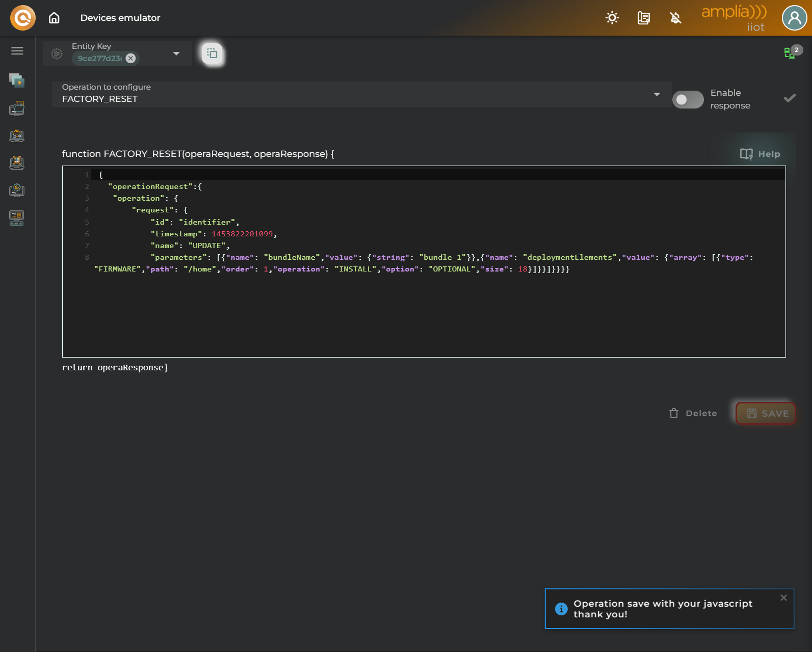Click the "operationRequest" key in the editor
The width and height of the screenshot is (812, 652).
(150, 186)
